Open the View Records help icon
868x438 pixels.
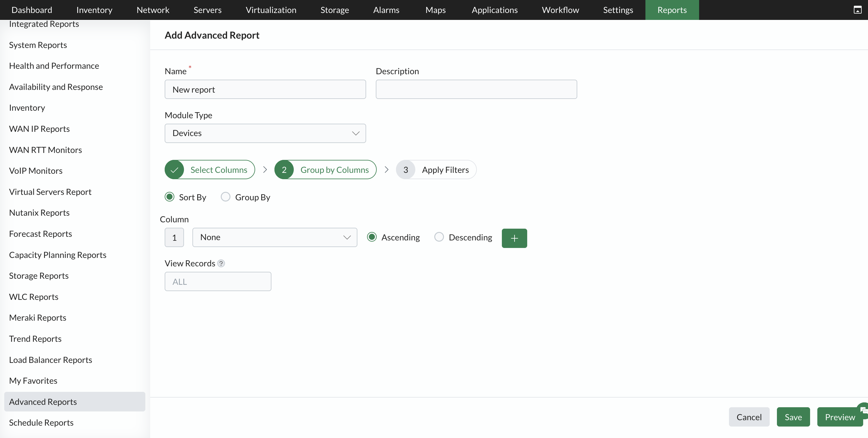(x=221, y=263)
